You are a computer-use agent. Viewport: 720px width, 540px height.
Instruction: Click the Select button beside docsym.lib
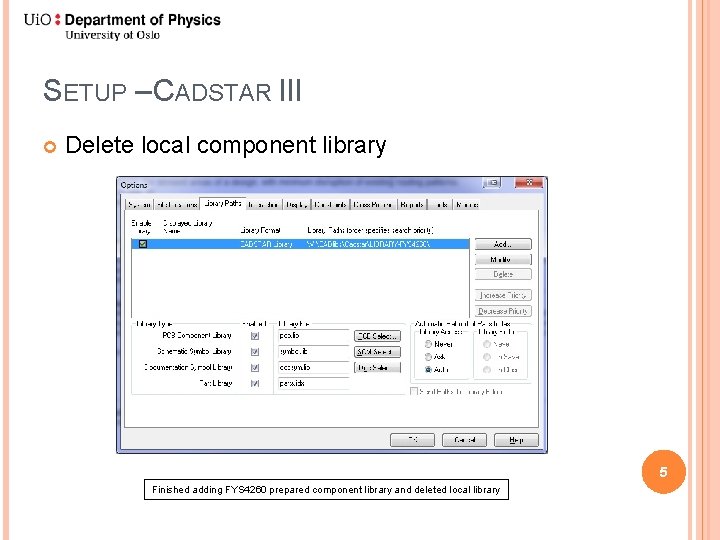(377, 367)
